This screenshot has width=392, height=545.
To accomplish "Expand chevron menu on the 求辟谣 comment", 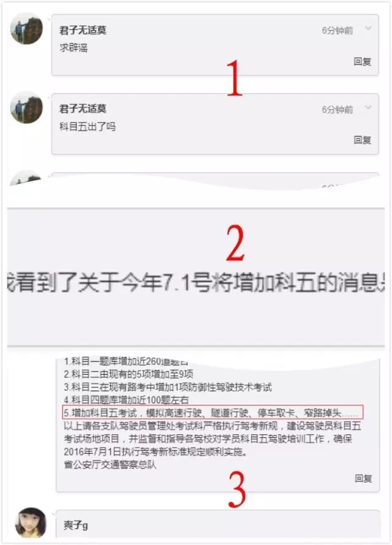I will 368,28.
